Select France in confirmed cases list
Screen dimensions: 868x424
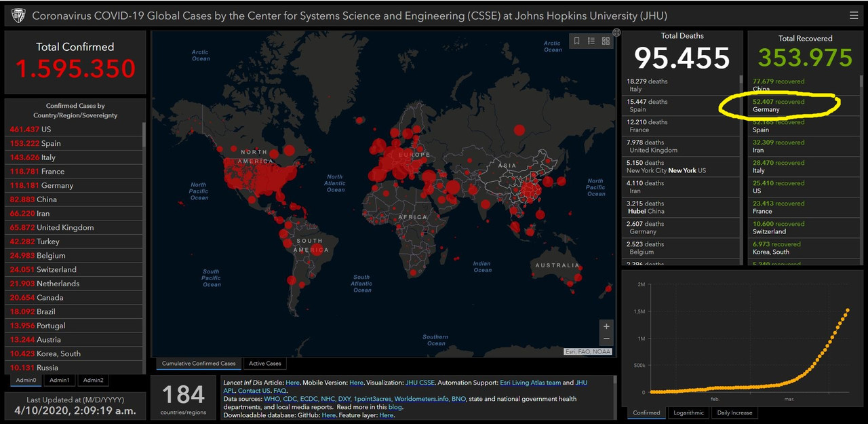point(74,172)
